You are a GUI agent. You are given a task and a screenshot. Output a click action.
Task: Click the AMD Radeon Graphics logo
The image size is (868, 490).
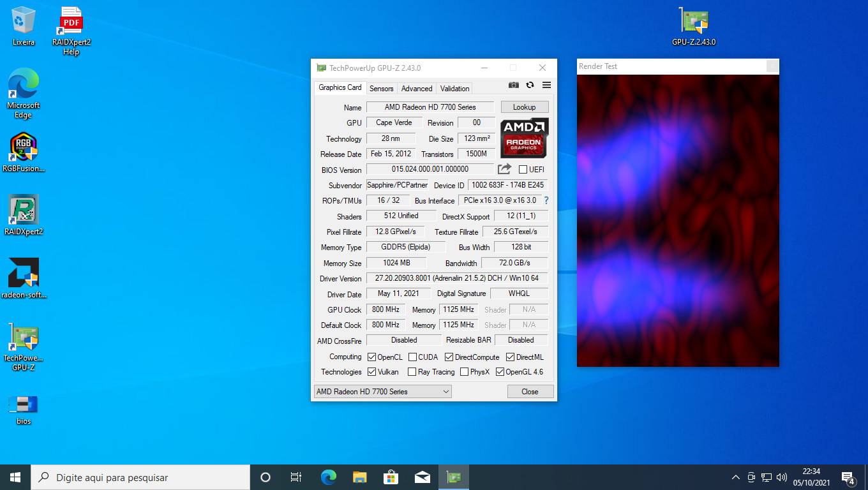pos(524,138)
